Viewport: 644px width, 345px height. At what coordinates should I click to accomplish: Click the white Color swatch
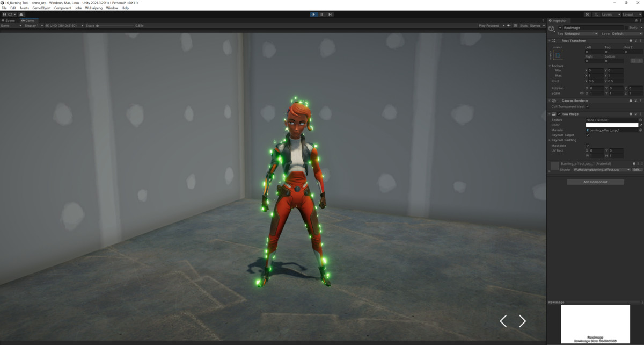(611, 125)
